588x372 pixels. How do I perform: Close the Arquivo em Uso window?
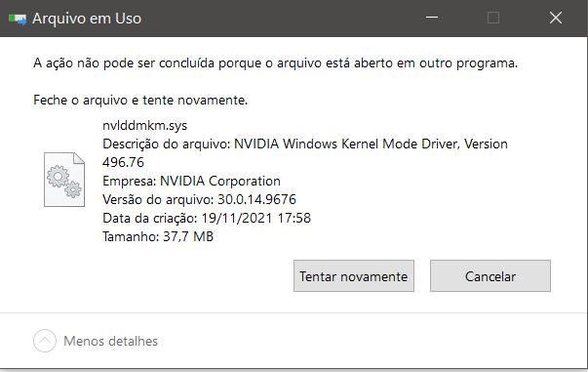coord(556,18)
